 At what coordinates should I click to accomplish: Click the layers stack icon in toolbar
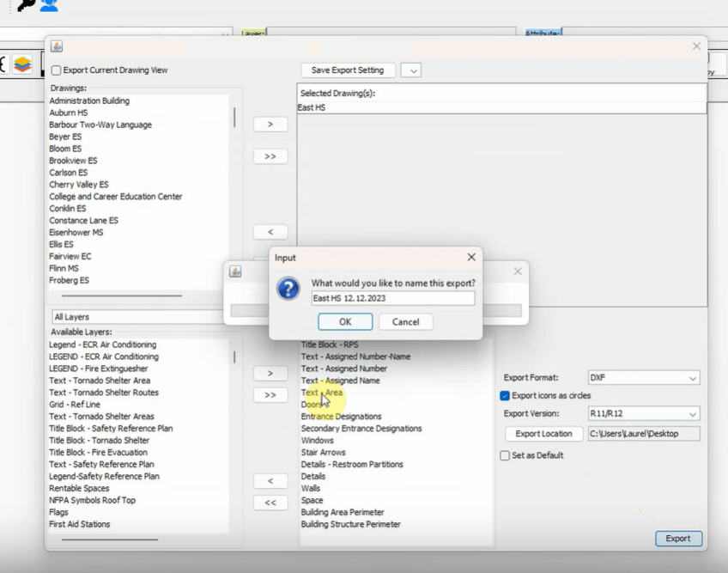[22, 64]
